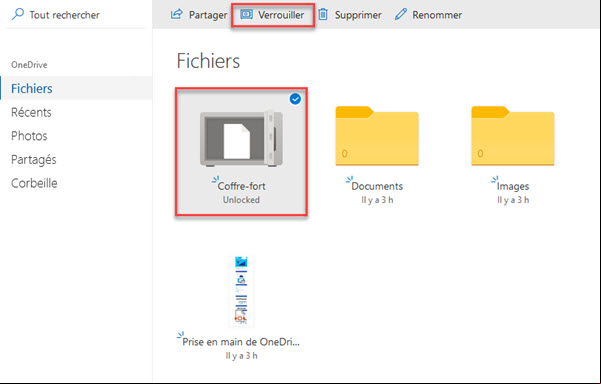The height and width of the screenshot is (384, 601).
Task: Click the Partager button label
Action: [x=208, y=15]
